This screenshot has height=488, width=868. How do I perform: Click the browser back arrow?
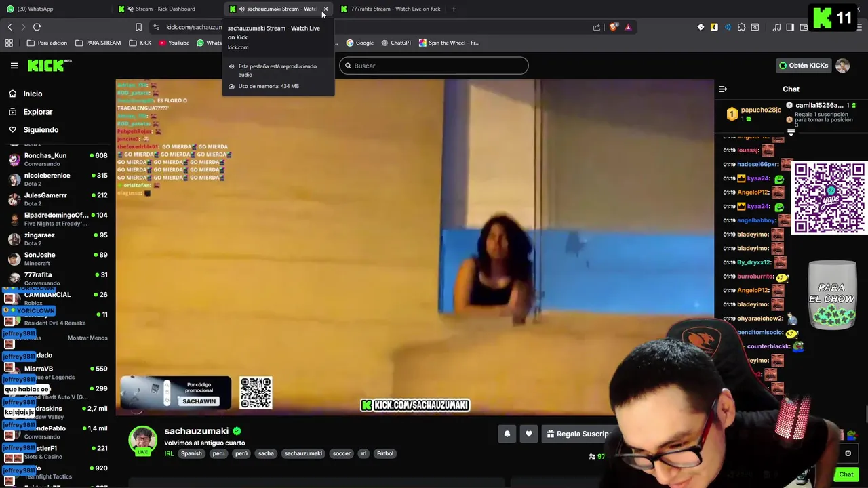[x=10, y=27]
